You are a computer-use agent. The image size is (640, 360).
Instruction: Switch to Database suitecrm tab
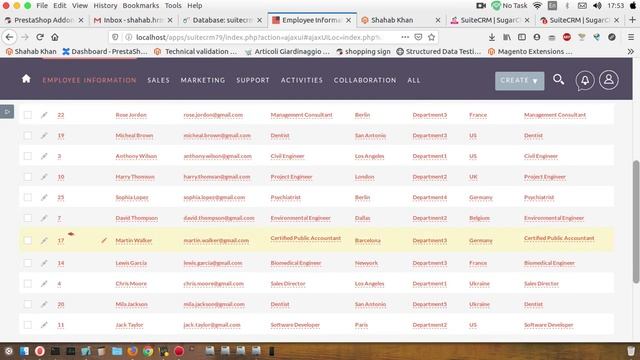pos(222,20)
